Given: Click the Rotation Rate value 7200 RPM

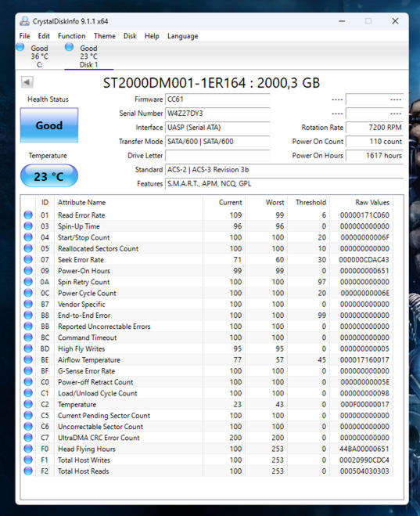Looking at the screenshot, I should (x=375, y=128).
